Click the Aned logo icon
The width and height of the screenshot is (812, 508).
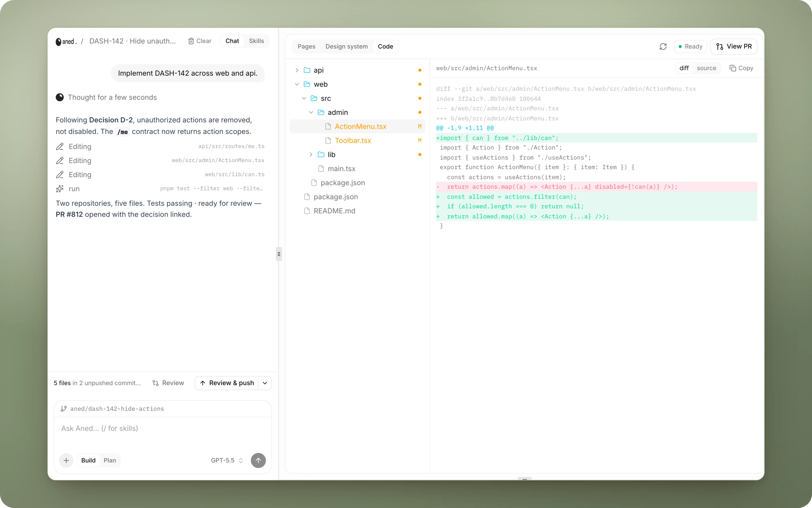(x=58, y=41)
